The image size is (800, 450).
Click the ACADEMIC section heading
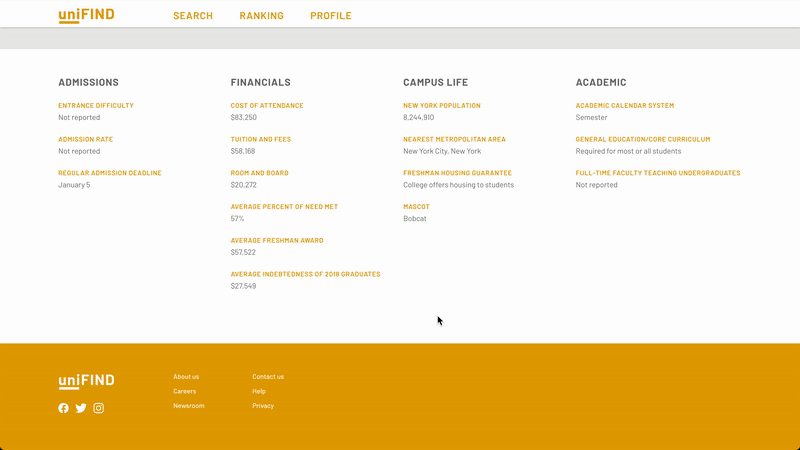click(x=601, y=82)
